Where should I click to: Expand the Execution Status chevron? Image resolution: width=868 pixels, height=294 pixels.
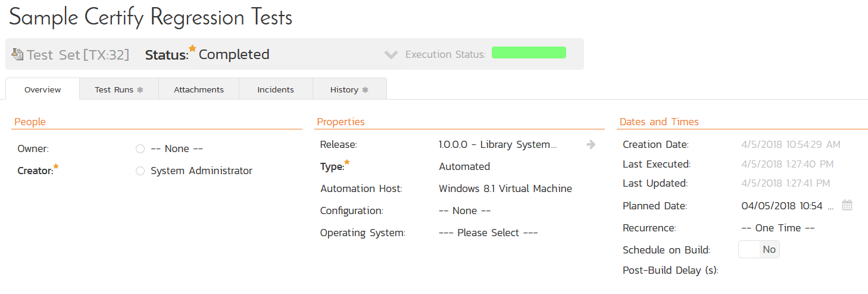click(x=391, y=54)
